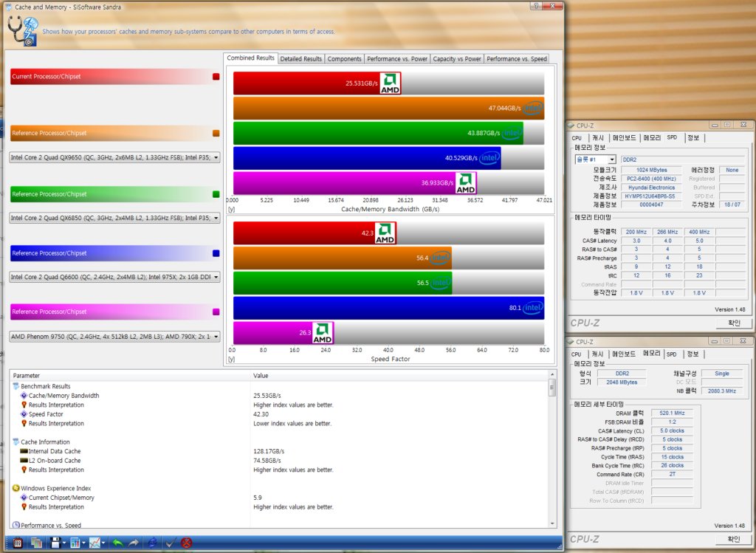This screenshot has width=756, height=553.
Task: Click the PC2-6400 (400 MHz) field in CPU-Z
Action: click(651, 179)
